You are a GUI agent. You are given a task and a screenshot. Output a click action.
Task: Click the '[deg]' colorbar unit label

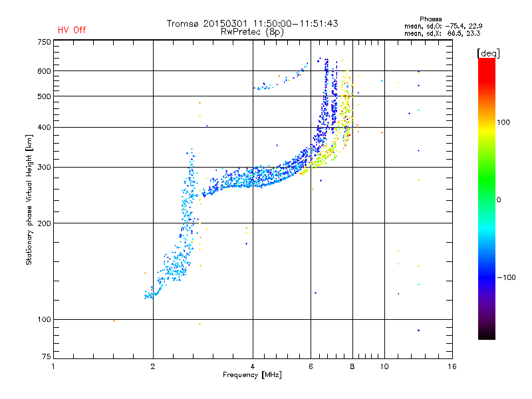488,54
